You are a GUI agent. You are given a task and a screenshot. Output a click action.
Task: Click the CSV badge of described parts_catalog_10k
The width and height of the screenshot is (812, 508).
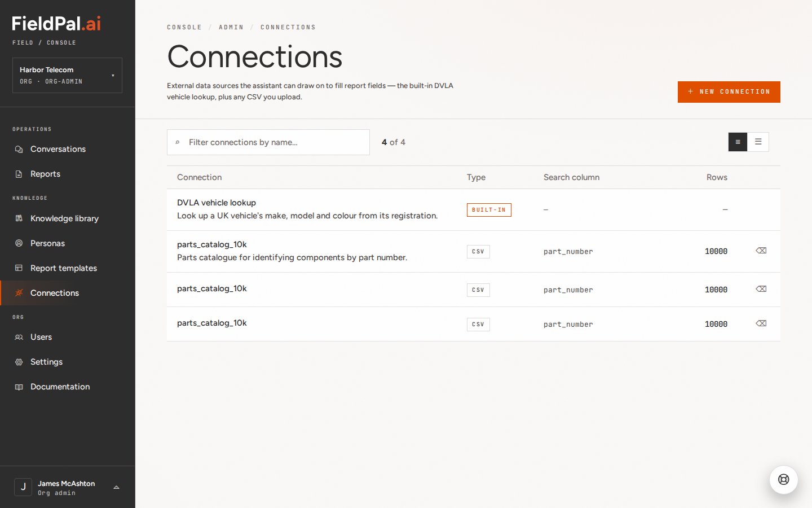click(x=478, y=251)
